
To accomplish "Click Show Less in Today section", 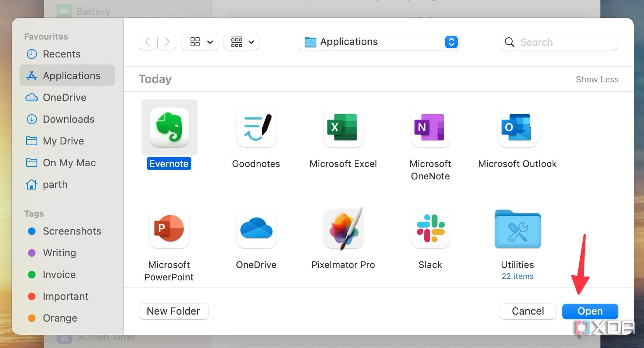I will click(597, 79).
